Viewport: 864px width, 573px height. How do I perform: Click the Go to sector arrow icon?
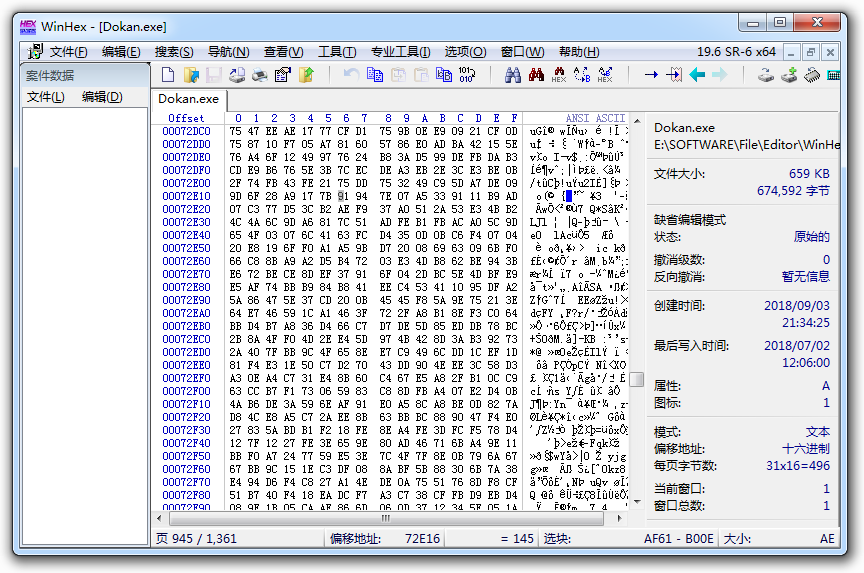coord(674,74)
